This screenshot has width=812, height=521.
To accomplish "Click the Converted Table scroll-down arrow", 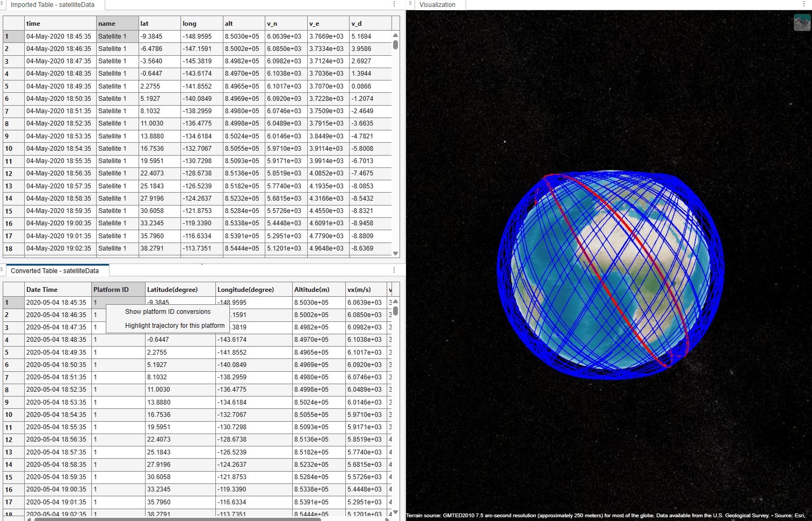I will 396,512.
